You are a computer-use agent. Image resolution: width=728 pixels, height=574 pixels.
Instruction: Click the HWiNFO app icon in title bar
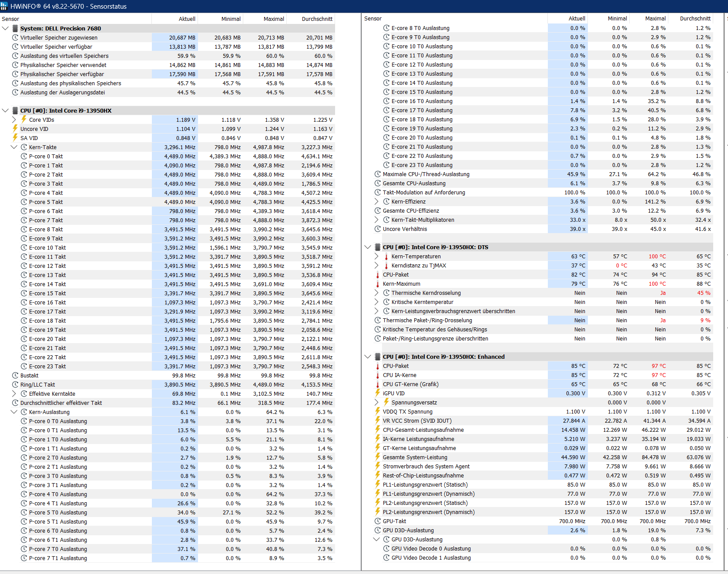[4, 6]
